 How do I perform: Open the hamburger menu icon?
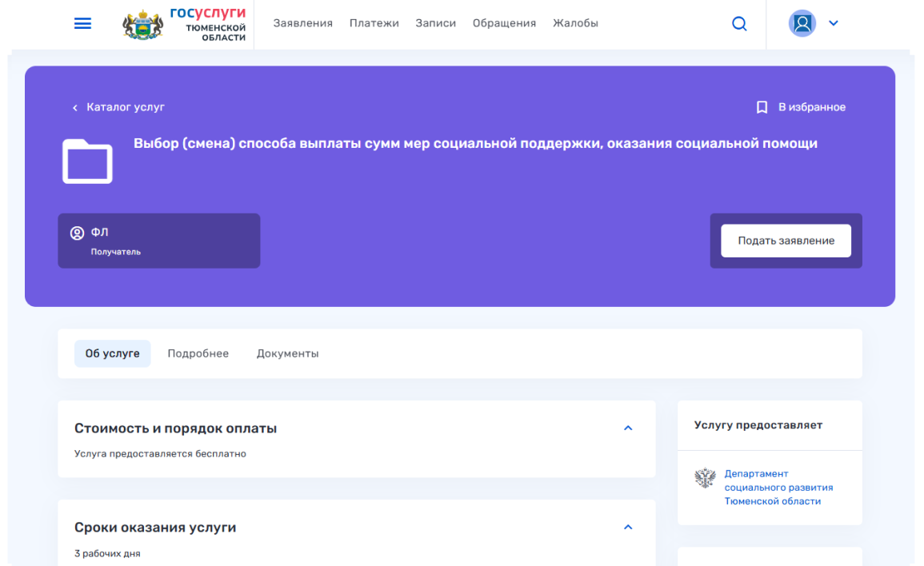(82, 24)
